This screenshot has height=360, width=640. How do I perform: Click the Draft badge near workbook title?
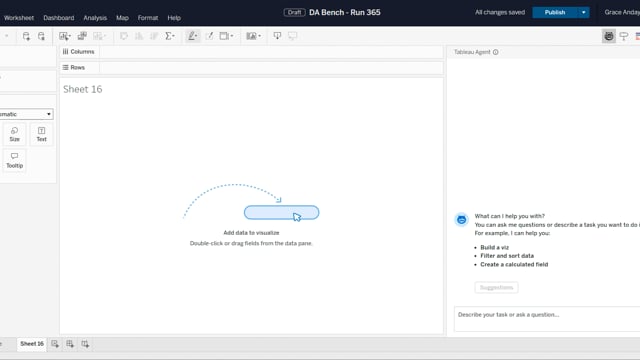294,13
